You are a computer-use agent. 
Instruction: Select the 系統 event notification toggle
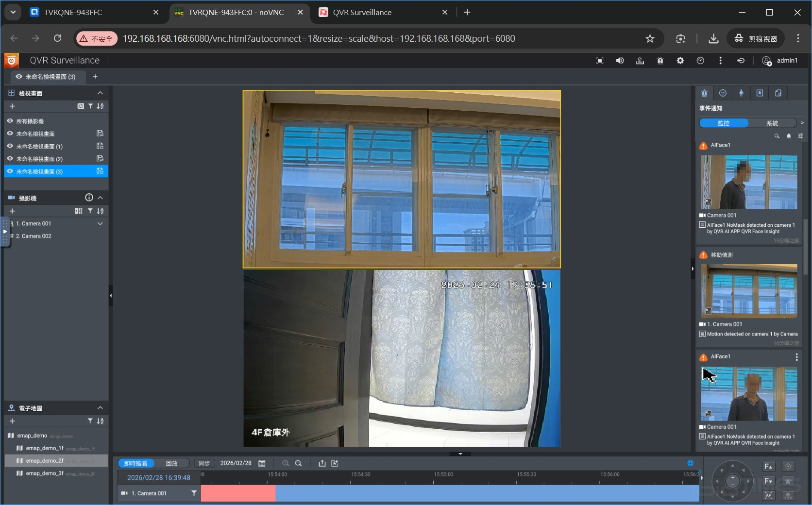tap(772, 123)
